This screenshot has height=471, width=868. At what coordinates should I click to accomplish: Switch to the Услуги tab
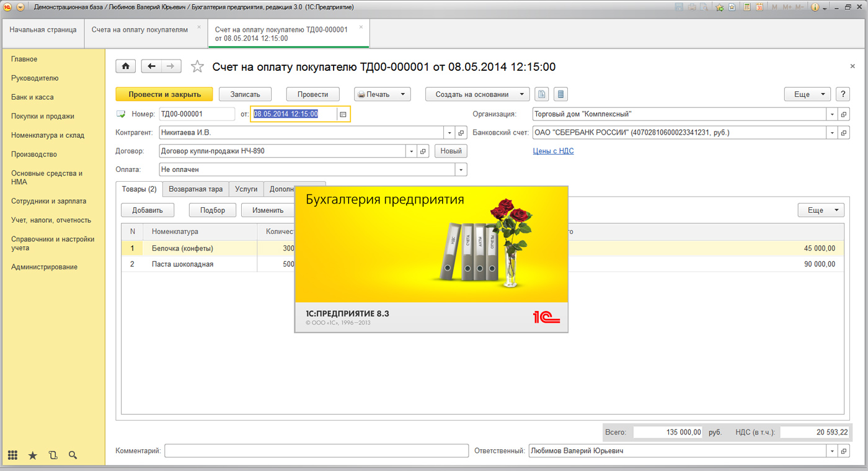(x=246, y=189)
